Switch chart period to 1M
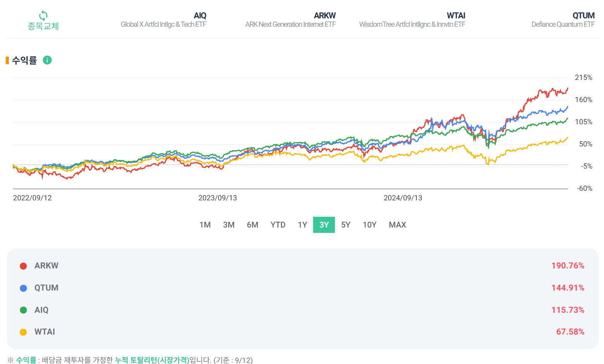This screenshot has width=604, height=364. point(205,225)
